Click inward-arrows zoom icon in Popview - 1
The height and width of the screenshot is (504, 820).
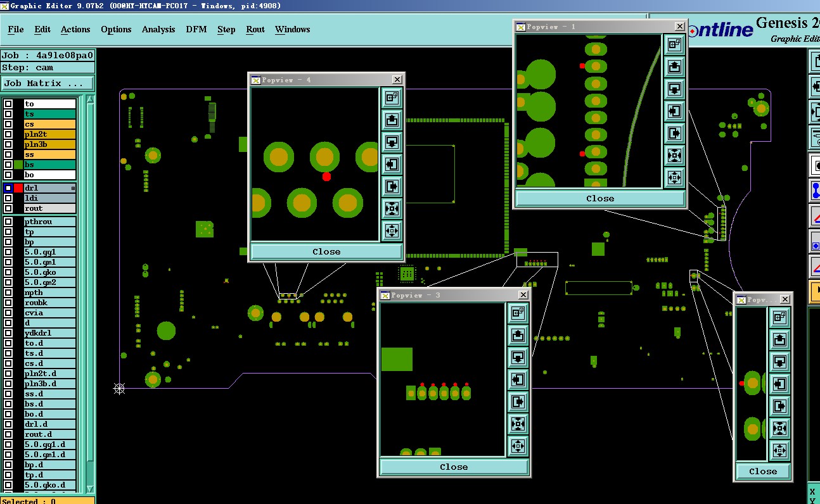coord(675,155)
